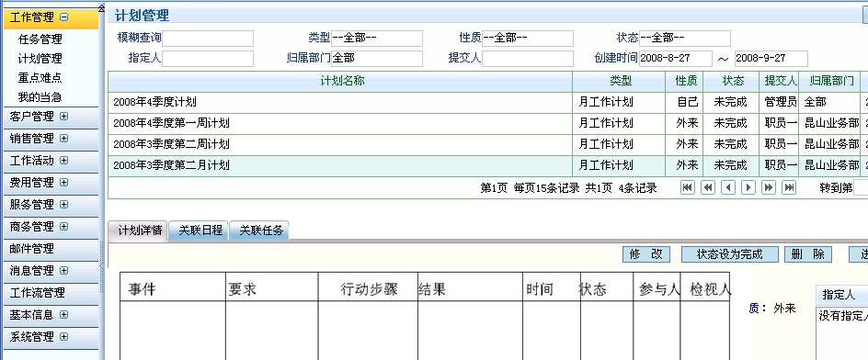Expand the 销售管理 section
Screen dimensions: 868x360
pyautogui.click(x=63, y=139)
